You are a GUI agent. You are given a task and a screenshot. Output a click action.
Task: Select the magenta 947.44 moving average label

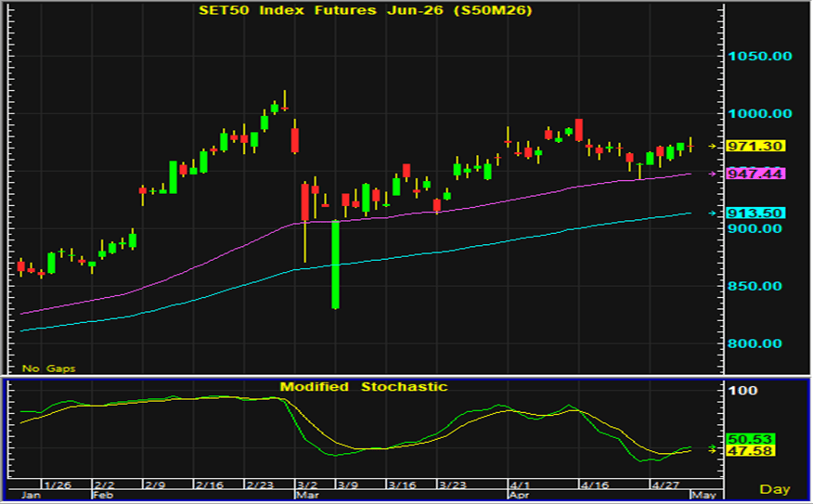click(756, 174)
